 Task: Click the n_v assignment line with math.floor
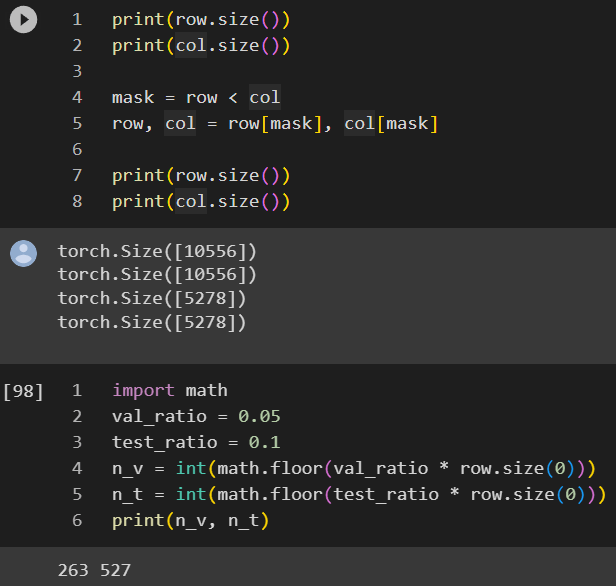(x=353, y=469)
